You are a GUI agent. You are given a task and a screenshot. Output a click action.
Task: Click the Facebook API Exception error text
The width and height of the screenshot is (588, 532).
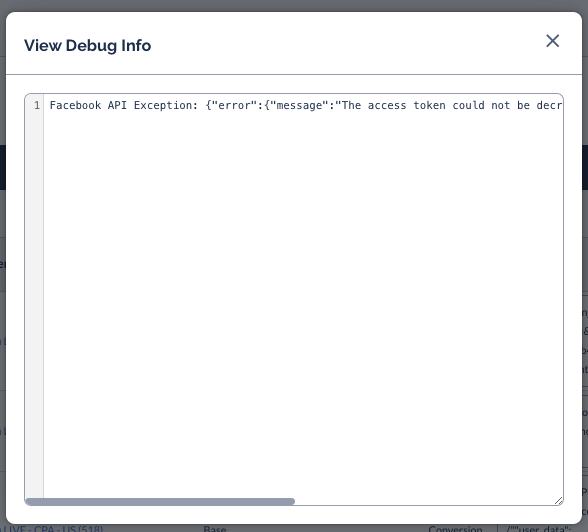pyautogui.click(x=305, y=105)
